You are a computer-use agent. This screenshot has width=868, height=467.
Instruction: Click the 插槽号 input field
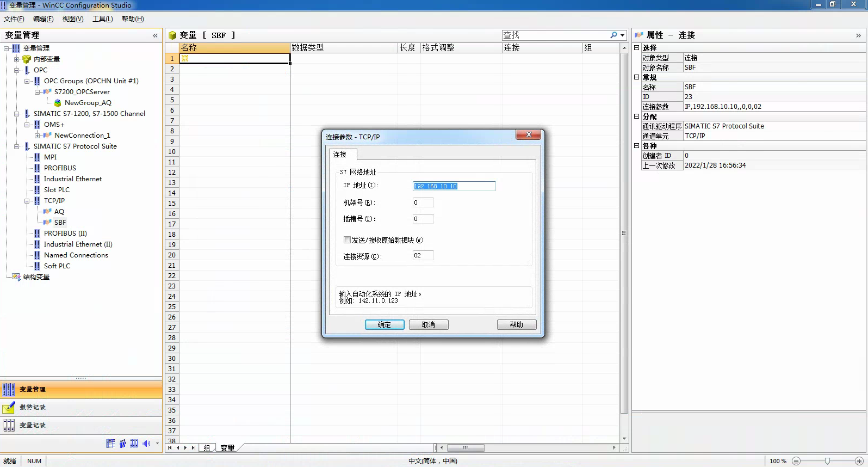click(x=423, y=219)
